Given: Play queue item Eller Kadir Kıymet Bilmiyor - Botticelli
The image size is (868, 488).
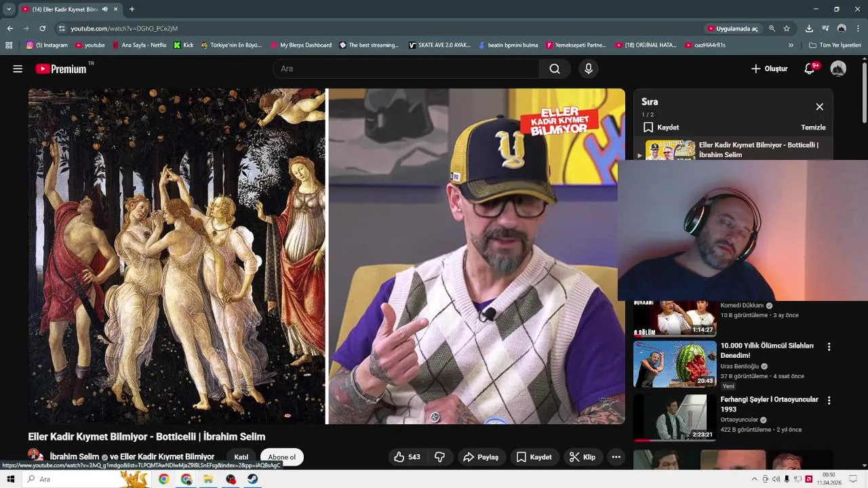Looking at the screenshot, I should [x=732, y=150].
